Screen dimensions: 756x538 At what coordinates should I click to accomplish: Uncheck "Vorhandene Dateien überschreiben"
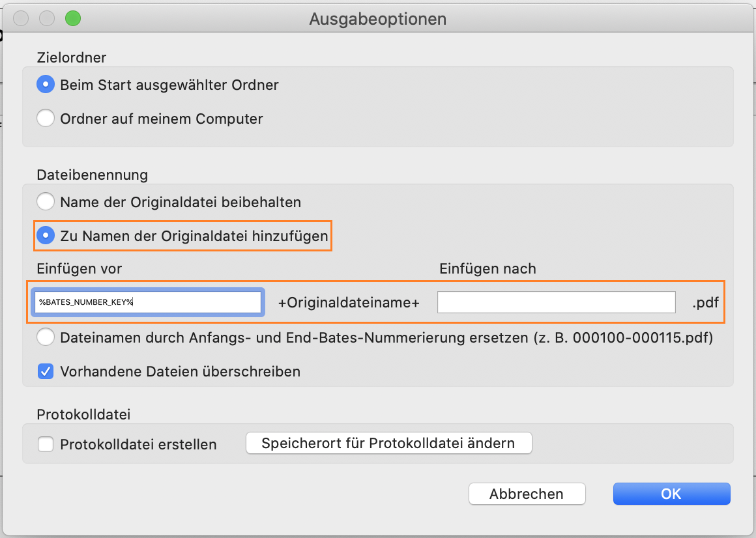46,372
